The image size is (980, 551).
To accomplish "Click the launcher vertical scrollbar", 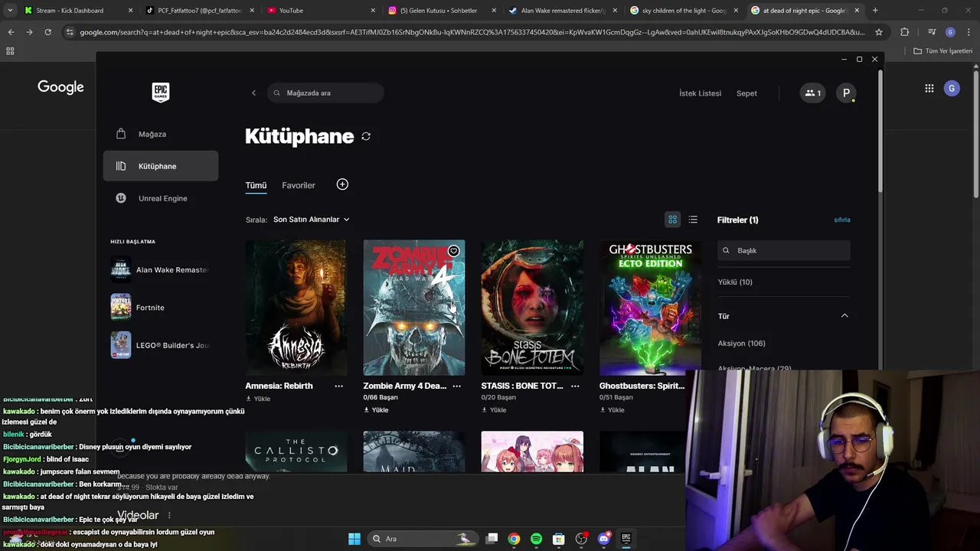I will [881, 130].
